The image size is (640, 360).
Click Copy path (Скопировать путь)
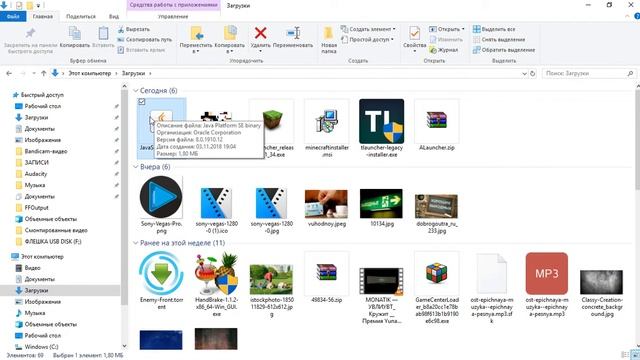point(145,40)
